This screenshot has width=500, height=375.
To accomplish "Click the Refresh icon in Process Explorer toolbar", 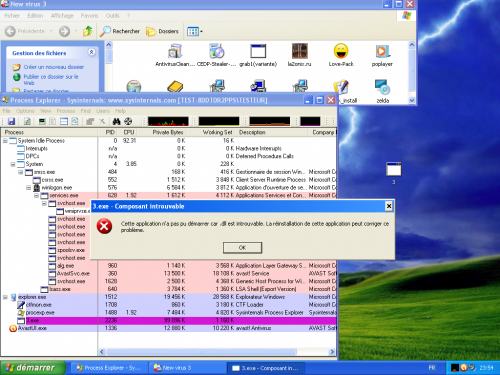I will point(27,121).
